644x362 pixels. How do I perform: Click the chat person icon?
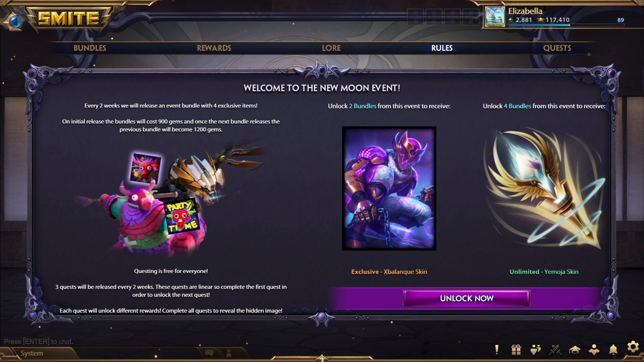pyautogui.click(x=229, y=353)
